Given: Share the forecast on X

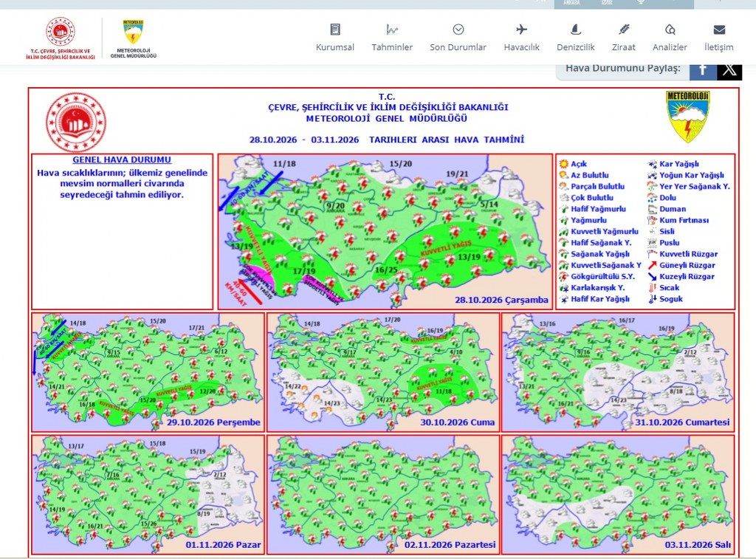Looking at the screenshot, I should 729,70.
